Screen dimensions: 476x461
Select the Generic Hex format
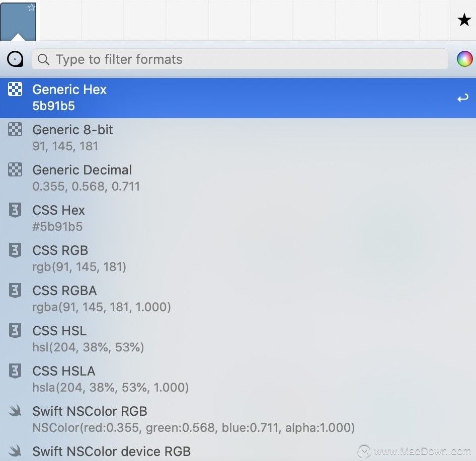(238, 98)
